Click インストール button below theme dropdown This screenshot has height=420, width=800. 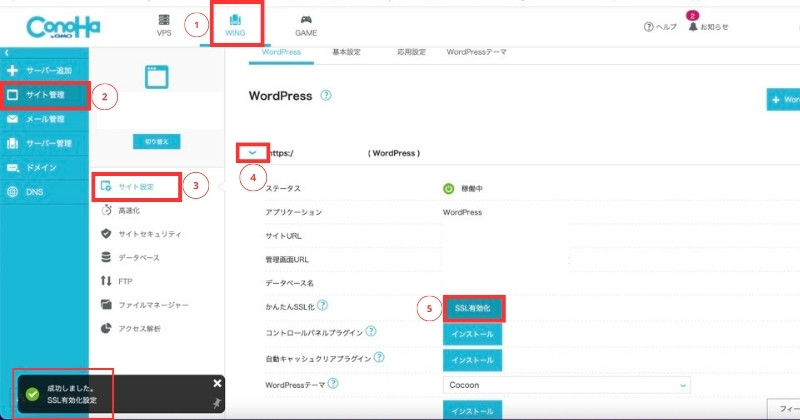[472, 410]
